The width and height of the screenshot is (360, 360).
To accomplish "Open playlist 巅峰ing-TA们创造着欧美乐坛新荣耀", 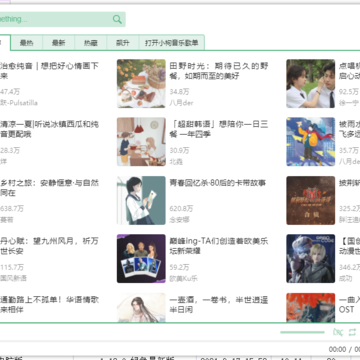I will click(x=219, y=246).
